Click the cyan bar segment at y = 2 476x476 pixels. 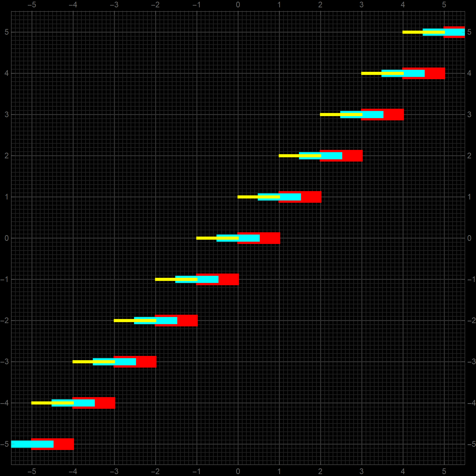point(332,156)
